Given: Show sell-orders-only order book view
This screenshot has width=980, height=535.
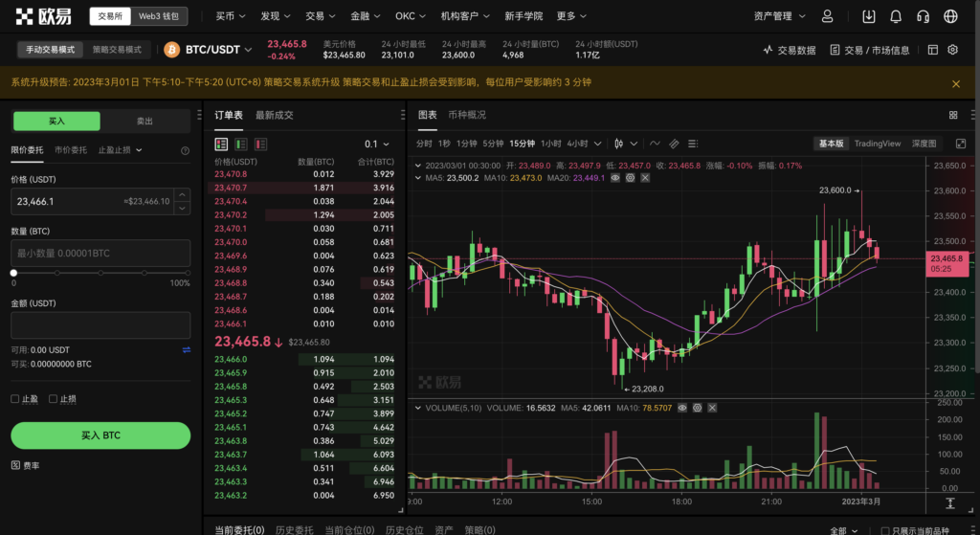Looking at the screenshot, I should (x=260, y=145).
